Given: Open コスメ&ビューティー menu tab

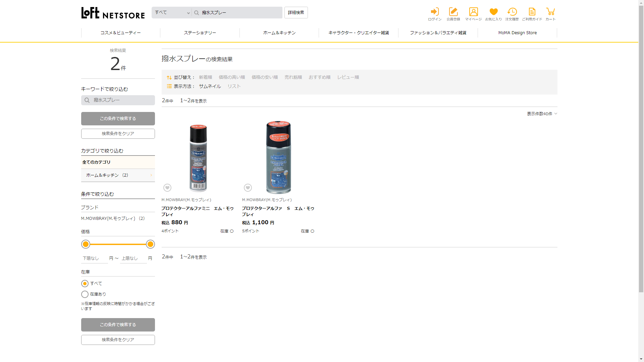Looking at the screenshot, I should tap(120, 33).
